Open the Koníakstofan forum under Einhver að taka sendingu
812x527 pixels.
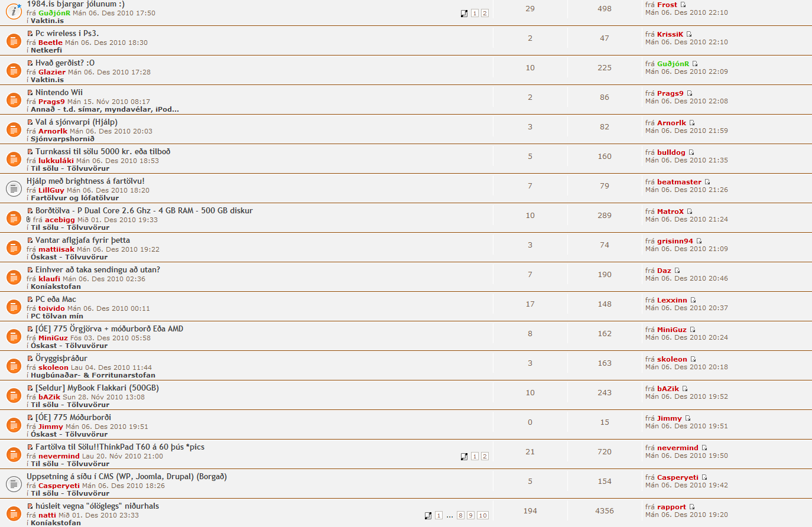56,287
